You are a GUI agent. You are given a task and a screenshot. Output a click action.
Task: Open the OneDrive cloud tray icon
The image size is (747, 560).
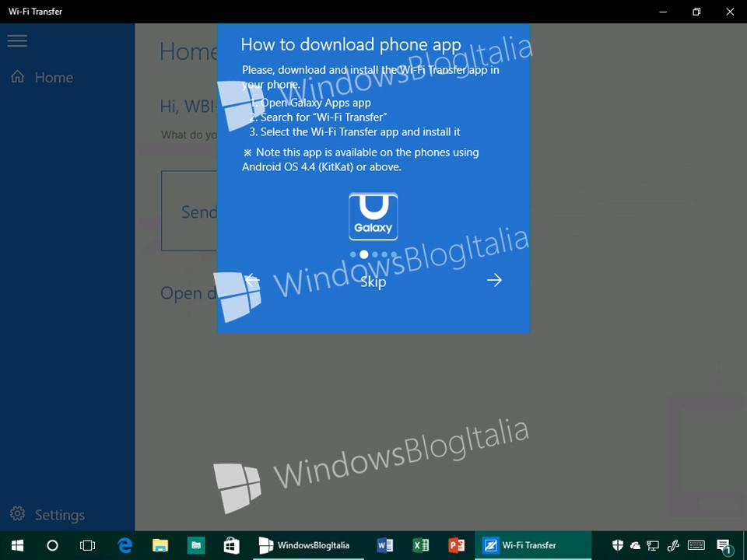pyautogui.click(x=635, y=545)
